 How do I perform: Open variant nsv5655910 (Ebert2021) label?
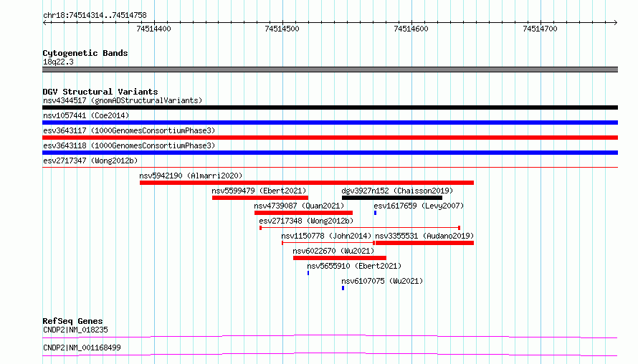(354, 266)
